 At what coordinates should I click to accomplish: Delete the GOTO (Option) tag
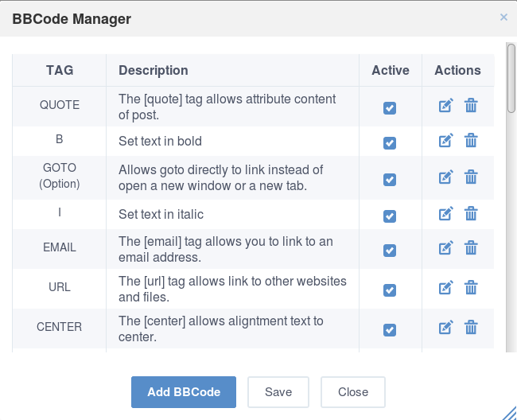click(471, 177)
